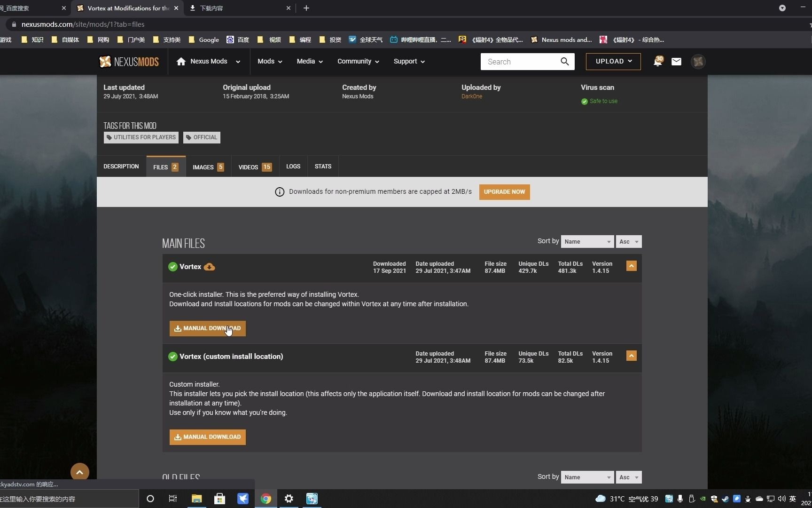The image size is (812, 508).
Task: Open the notifications bell
Action: [658, 62]
